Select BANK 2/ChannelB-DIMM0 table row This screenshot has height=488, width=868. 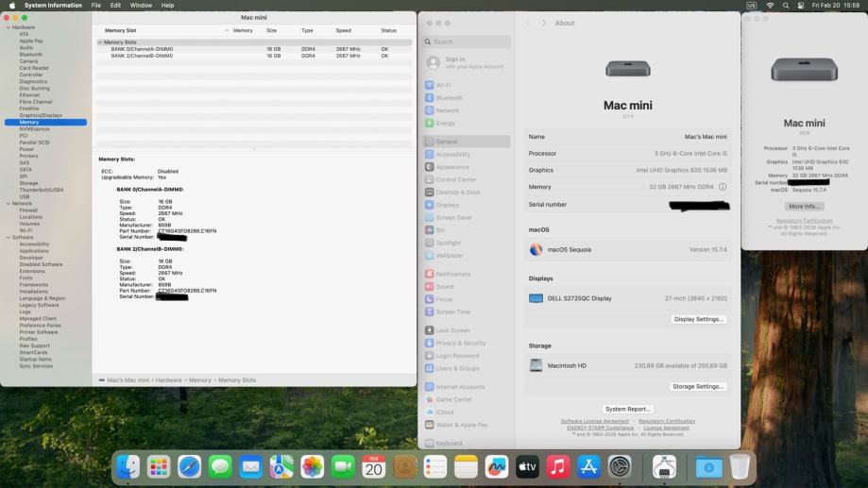click(x=254, y=56)
